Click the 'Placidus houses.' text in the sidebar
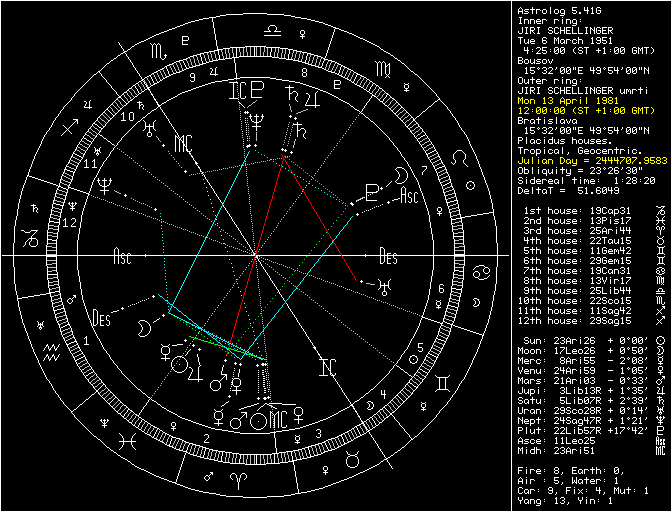Screen dimensions: 672x512 coord(557,140)
